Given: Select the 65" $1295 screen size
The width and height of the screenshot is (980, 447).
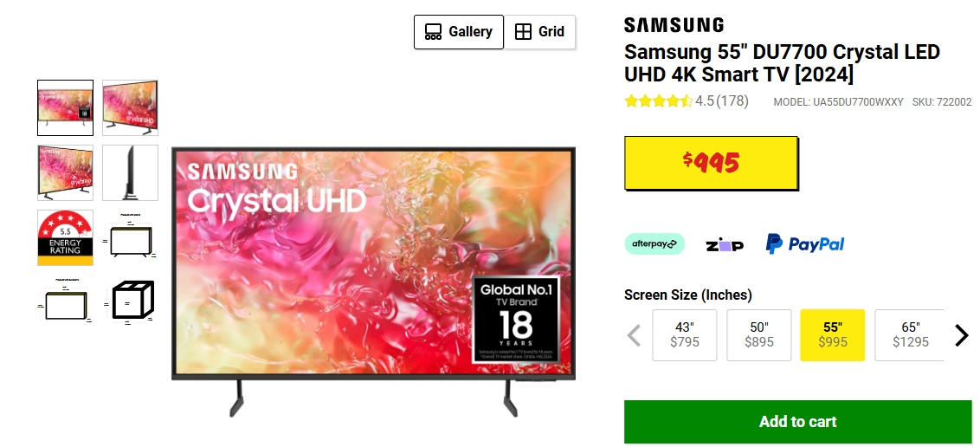Looking at the screenshot, I should (909, 335).
